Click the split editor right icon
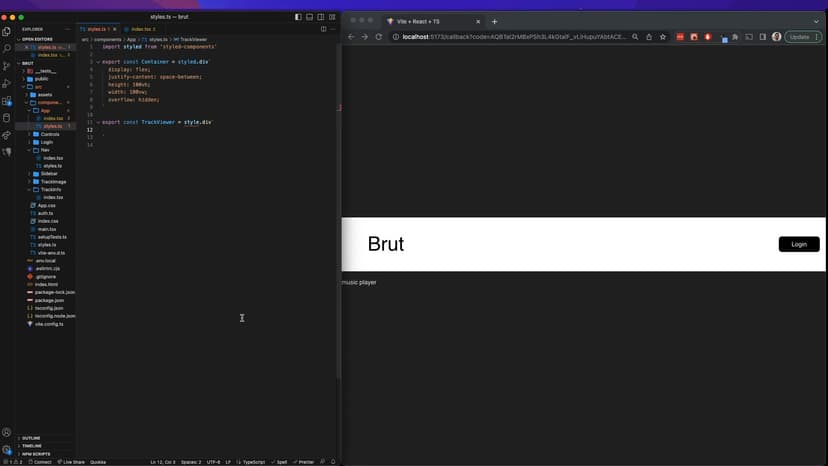Image resolution: width=828 pixels, height=466 pixels. [322, 29]
